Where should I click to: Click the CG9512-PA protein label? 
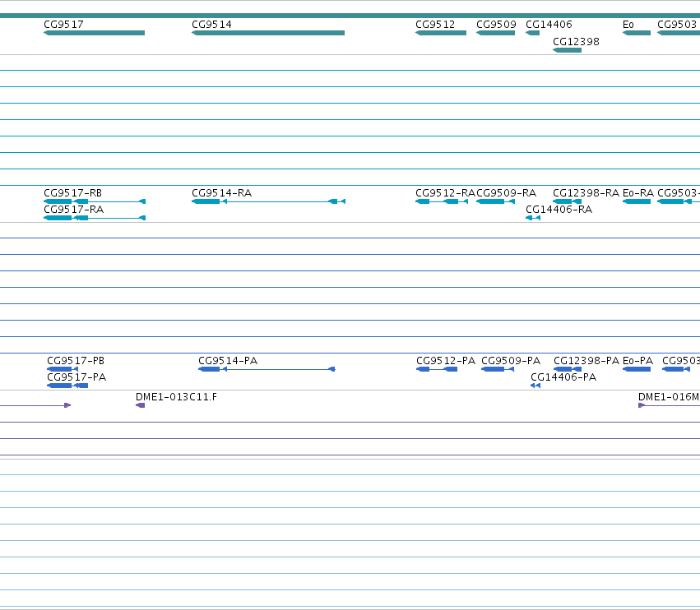446,361
